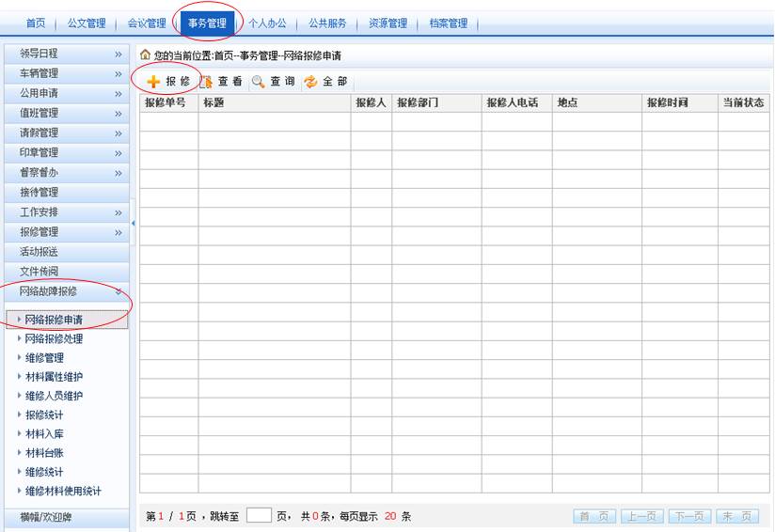
Task: Open 维修材料使用统计 submenu item
Action: (x=63, y=491)
